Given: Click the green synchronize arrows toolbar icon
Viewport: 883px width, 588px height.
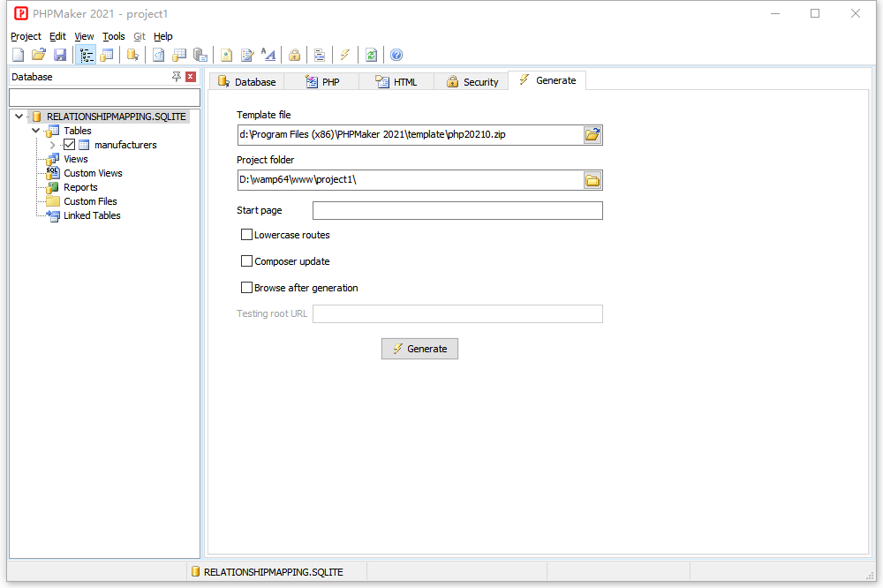Looking at the screenshot, I should tap(371, 55).
